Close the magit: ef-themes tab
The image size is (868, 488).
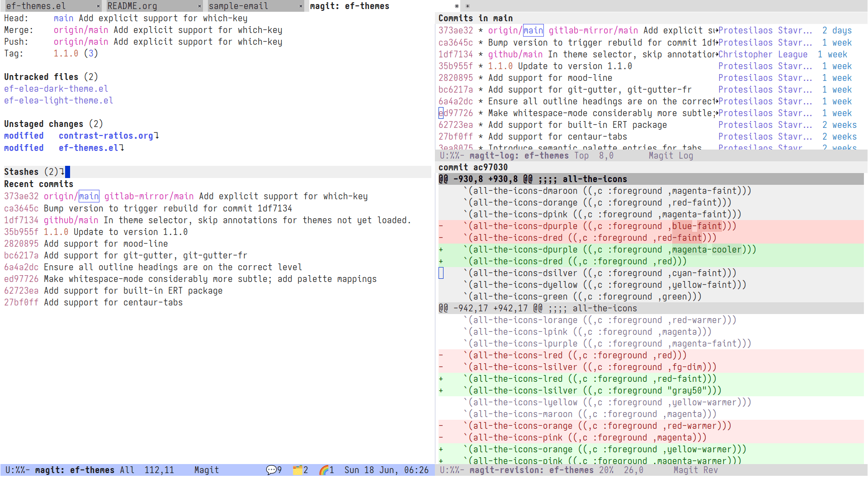click(x=457, y=6)
